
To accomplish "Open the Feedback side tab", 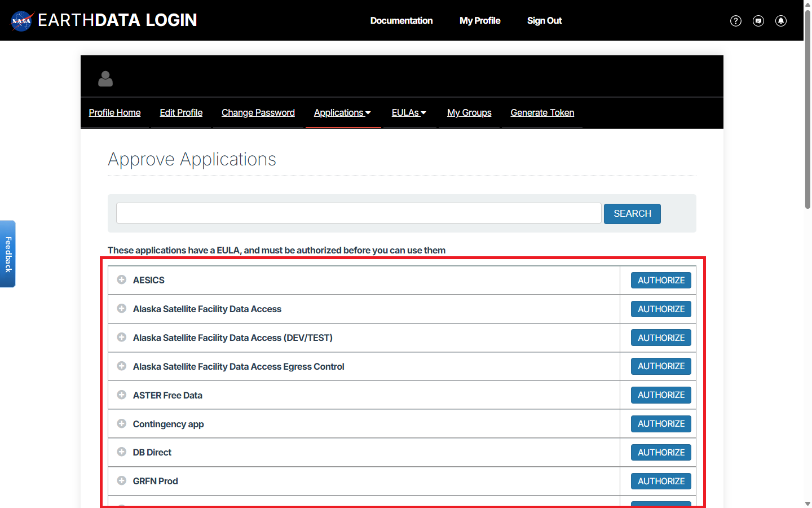I will (8, 254).
